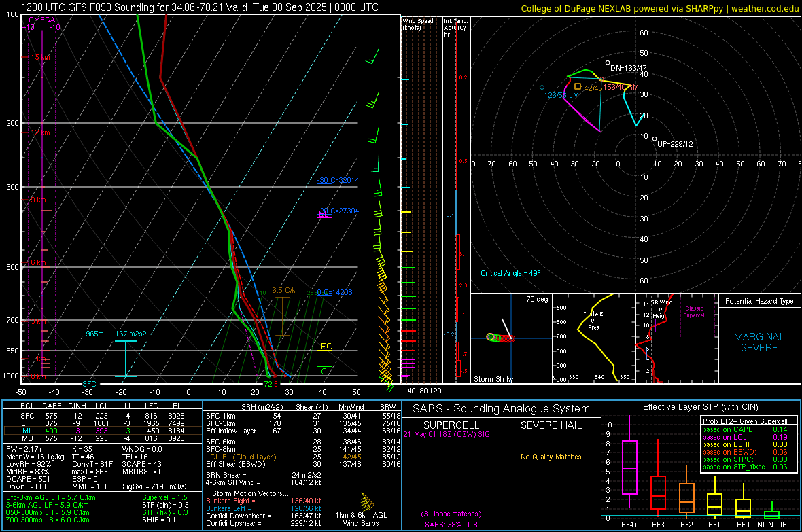This screenshot has height=532, width=802.
Task: Click the 'Bunkers Left =' storm motion label
Action: tap(228, 508)
